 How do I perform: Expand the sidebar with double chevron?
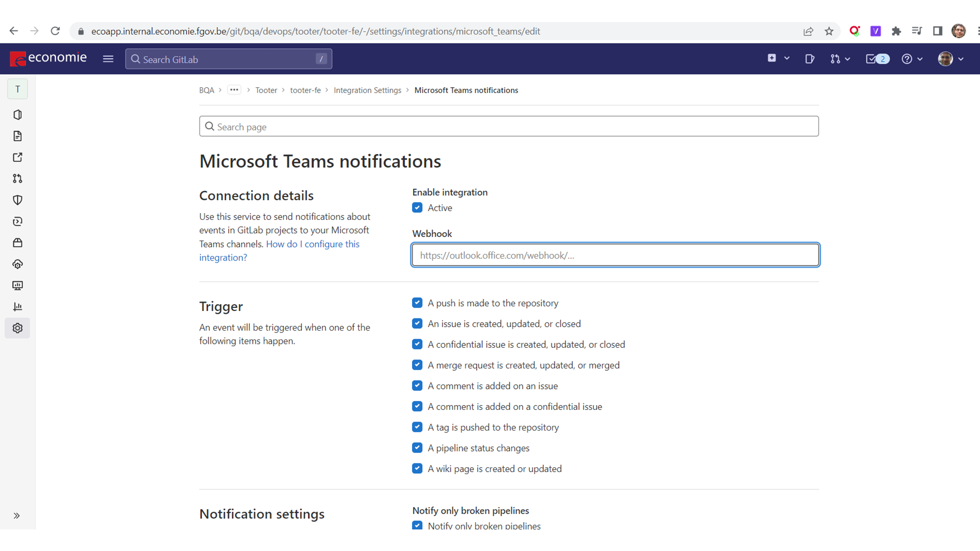17,516
